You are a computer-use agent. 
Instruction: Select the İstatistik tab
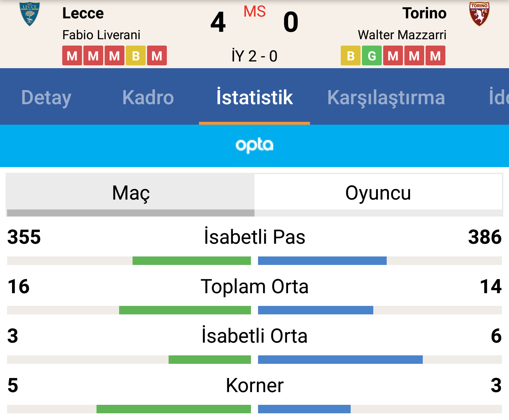(x=255, y=97)
